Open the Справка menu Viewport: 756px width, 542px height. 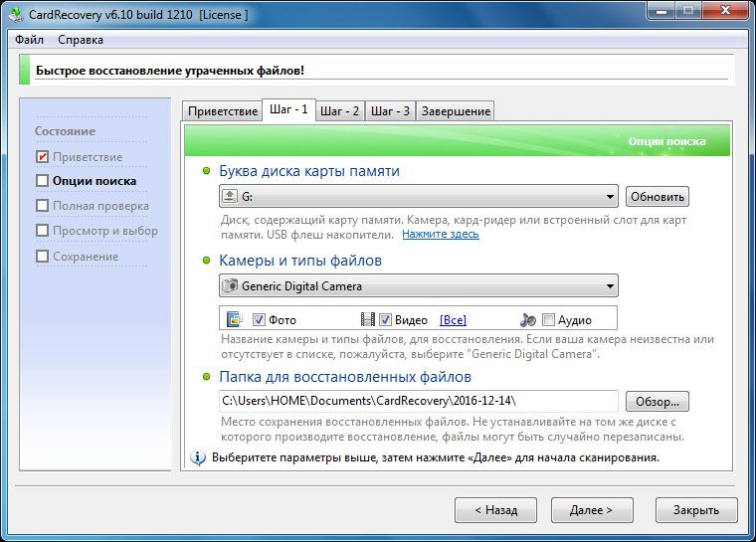81,40
